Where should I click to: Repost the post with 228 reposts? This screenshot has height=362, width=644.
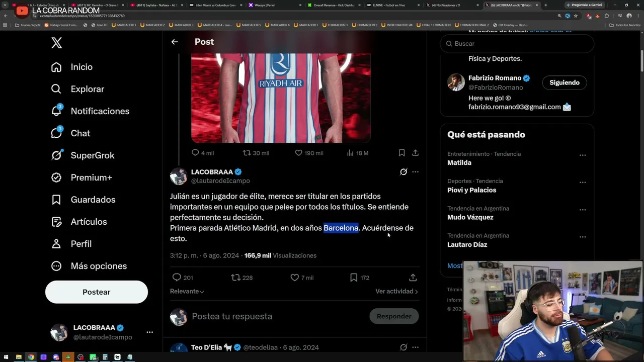pos(235,278)
